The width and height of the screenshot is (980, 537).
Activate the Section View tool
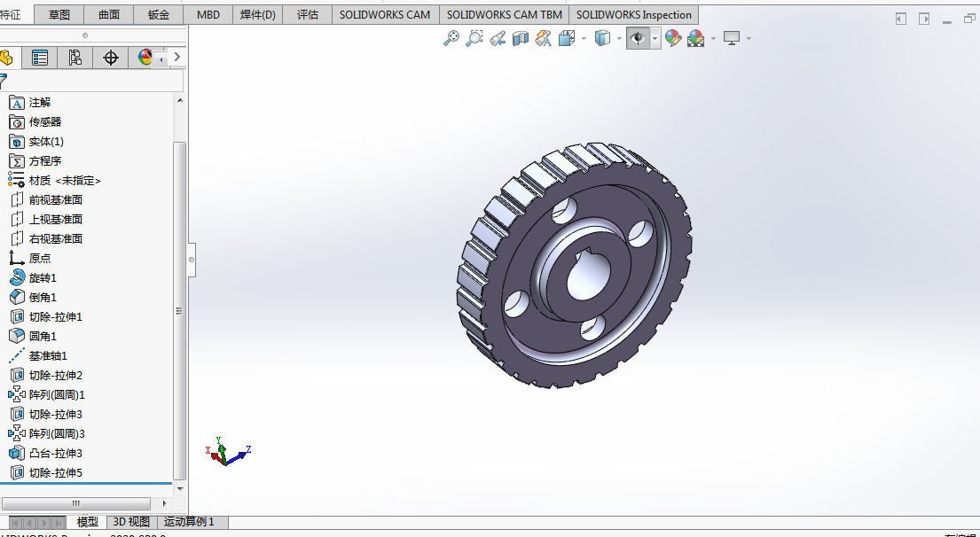tap(521, 39)
